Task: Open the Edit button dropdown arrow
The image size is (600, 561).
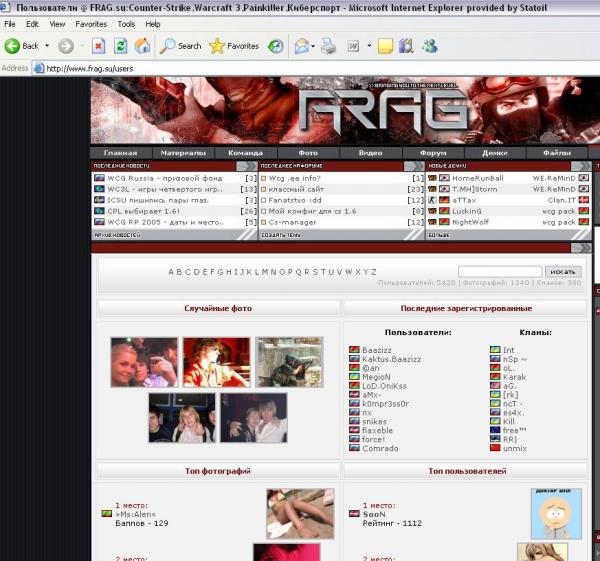Action: pyautogui.click(x=369, y=46)
